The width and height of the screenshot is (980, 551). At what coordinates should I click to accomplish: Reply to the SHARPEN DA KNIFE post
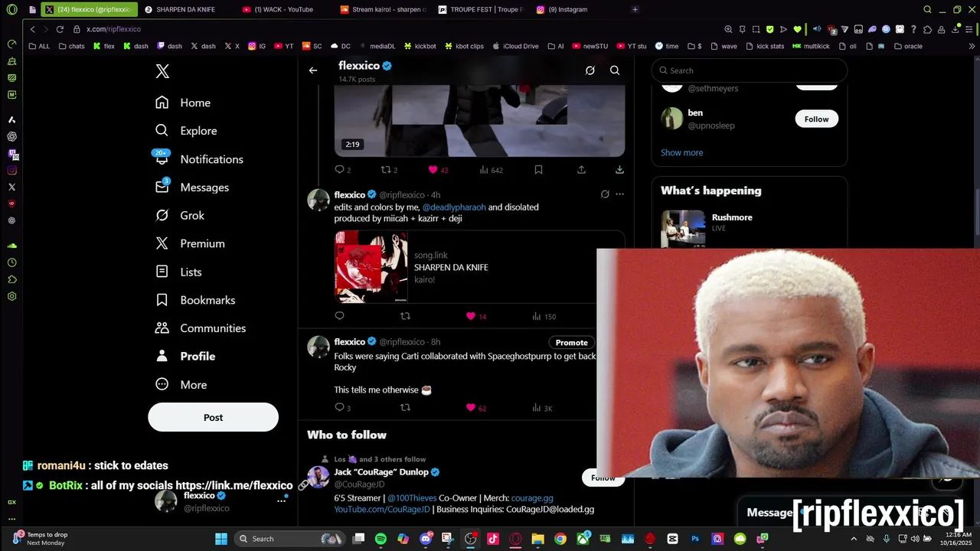[340, 316]
